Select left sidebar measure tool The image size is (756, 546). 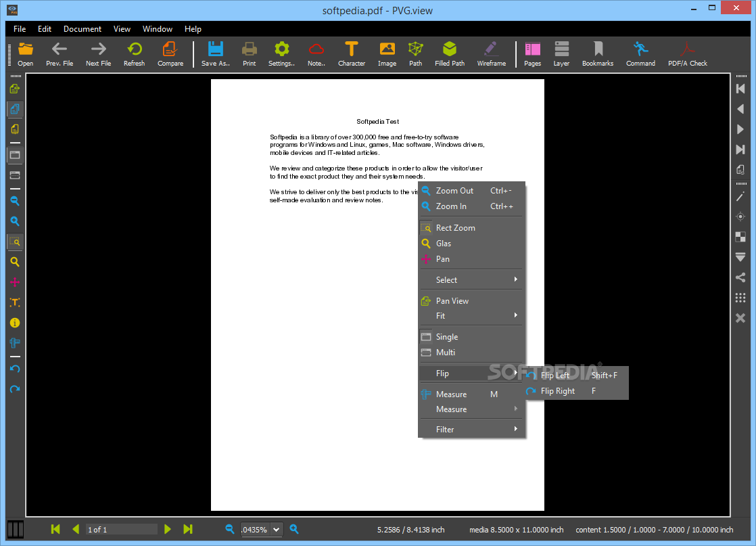tap(15, 343)
